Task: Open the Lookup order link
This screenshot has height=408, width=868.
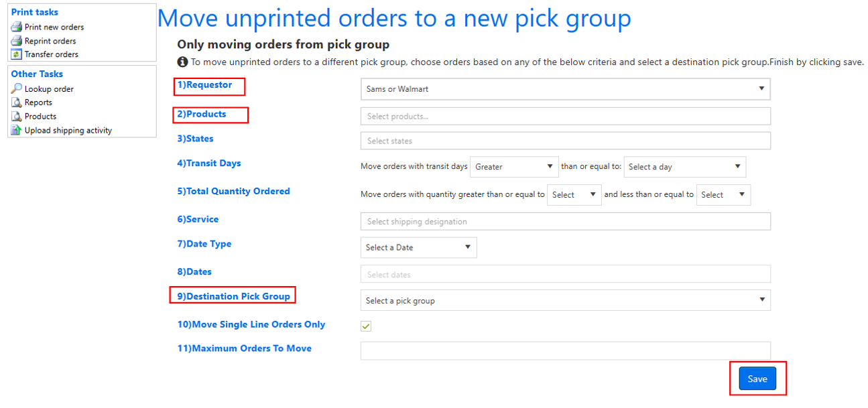Action: 49,88
